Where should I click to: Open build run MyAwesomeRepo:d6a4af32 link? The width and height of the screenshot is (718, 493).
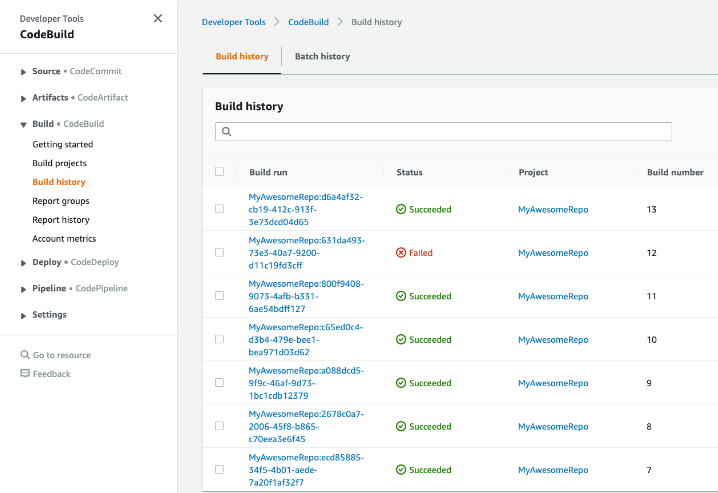pyautogui.click(x=306, y=209)
